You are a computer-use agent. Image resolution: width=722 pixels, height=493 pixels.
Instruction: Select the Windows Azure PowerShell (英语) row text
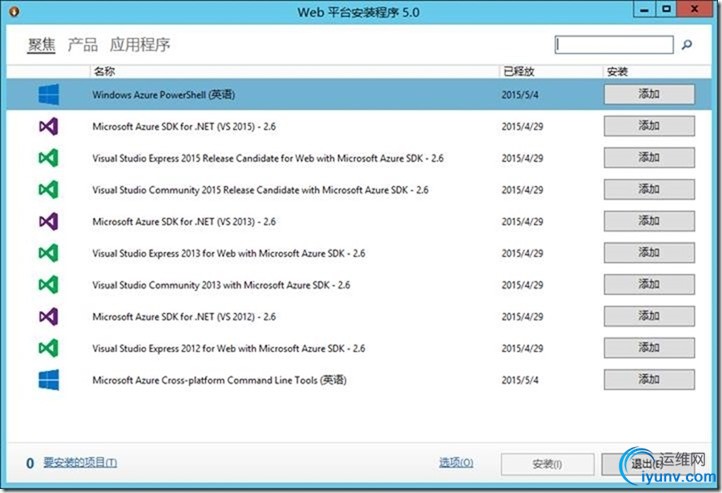(163, 95)
